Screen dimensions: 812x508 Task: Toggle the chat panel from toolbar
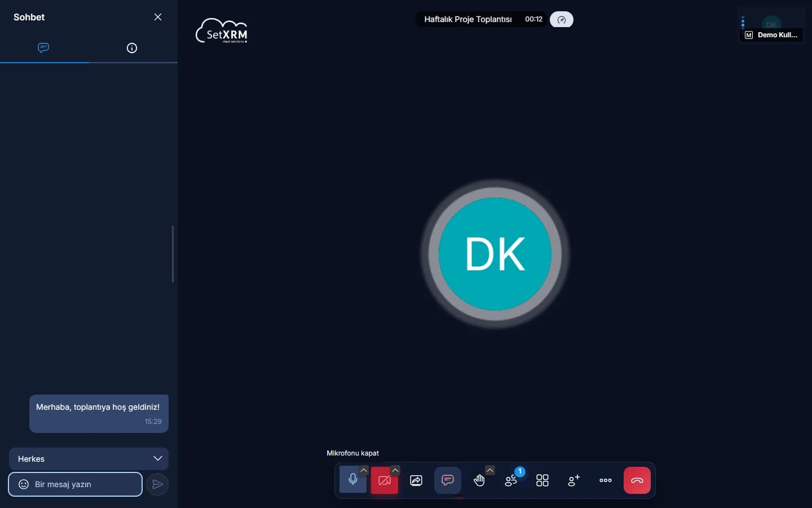tap(448, 480)
